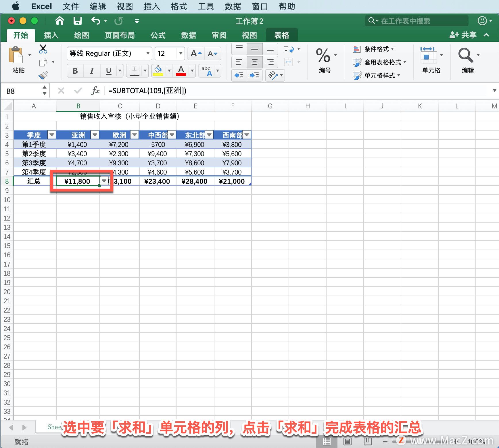Image resolution: width=499 pixels, height=448 pixels.
Task: Click the text orientation icon
Action: (x=272, y=75)
